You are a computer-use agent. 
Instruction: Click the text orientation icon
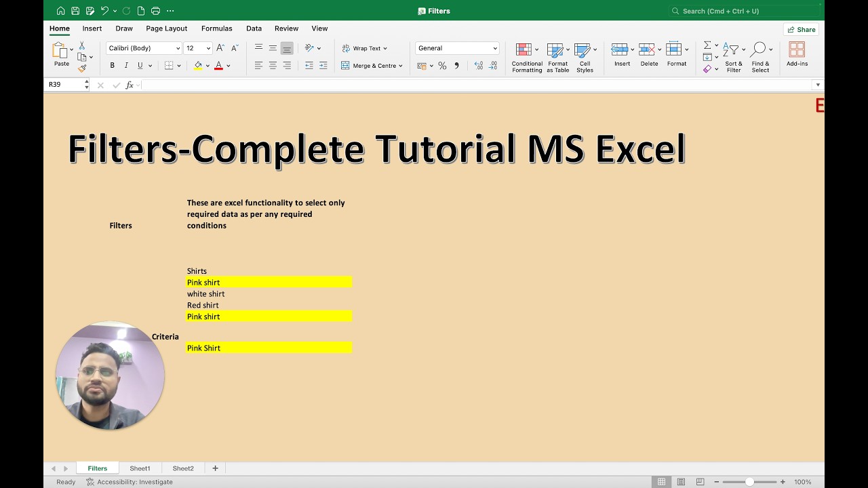point(309,48)
